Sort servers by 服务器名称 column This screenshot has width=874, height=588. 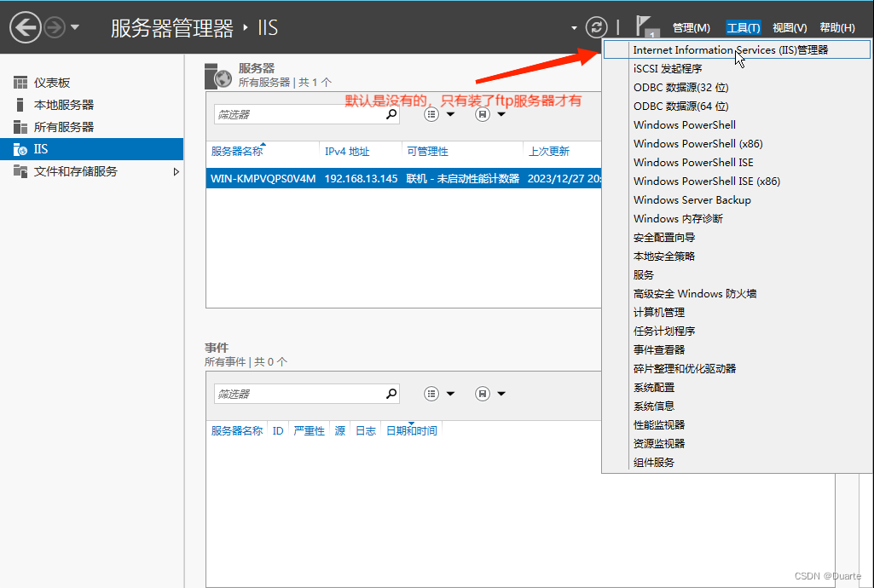(237, 152)
